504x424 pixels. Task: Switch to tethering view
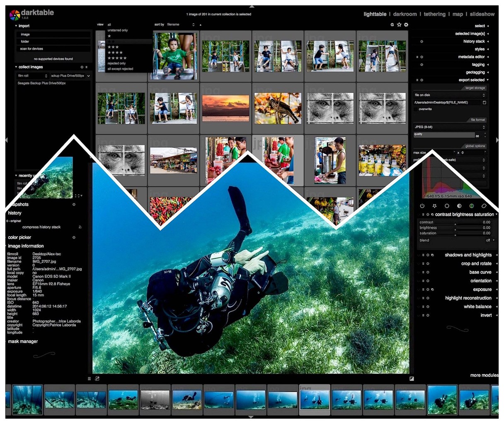point(434,14)
